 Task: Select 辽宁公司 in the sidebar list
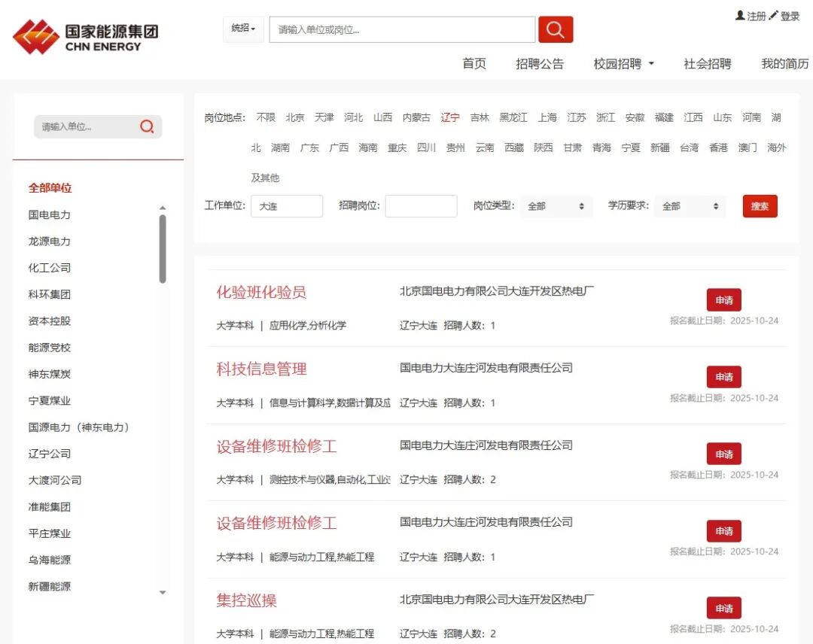click(49, 453)
